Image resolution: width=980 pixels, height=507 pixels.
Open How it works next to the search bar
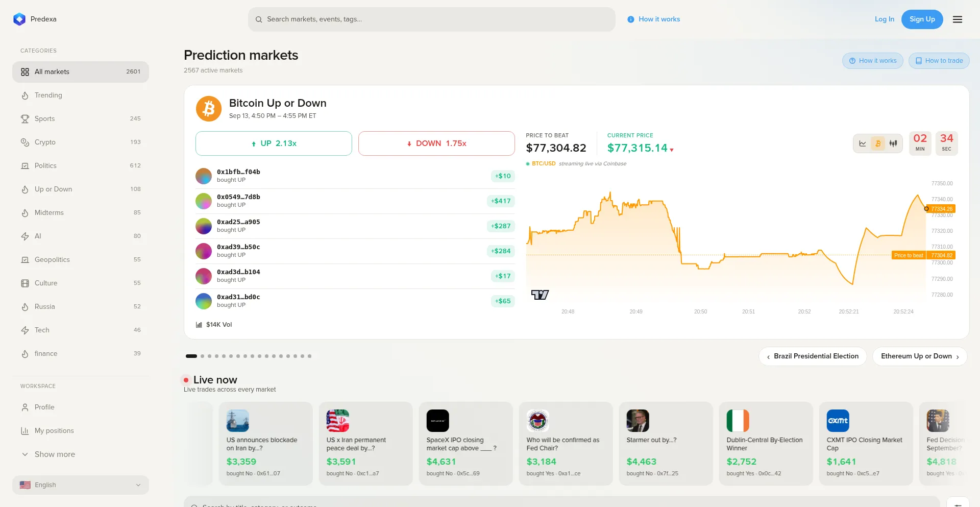pyautogui.click(x=654, y=19)
